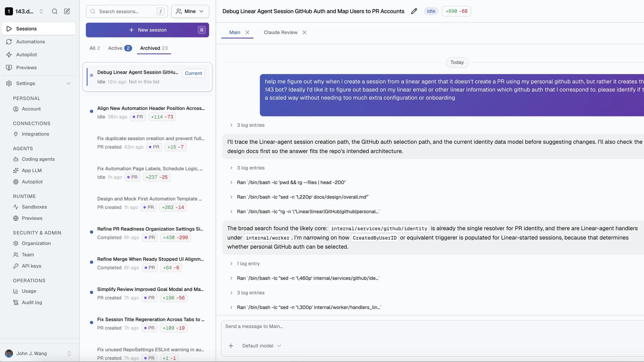The width and height of the screenshot is (644, 362).
Task: Expand the rg Linear|GitHub search command
Action: coord(305,212)
